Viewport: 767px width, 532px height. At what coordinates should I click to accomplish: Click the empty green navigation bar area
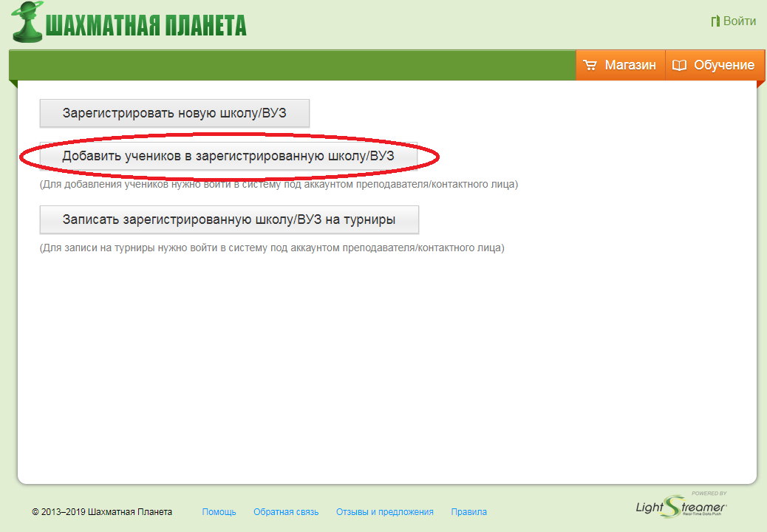pos(296,65)
